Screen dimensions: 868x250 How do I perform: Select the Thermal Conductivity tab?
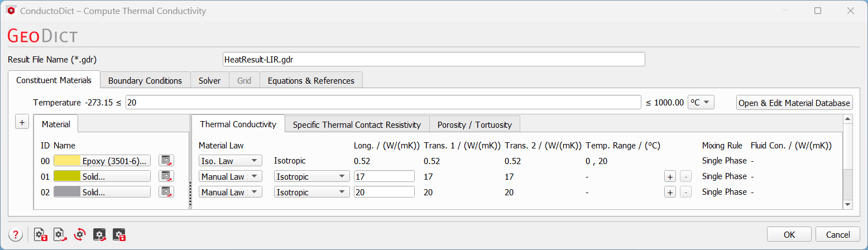point(238,124)
